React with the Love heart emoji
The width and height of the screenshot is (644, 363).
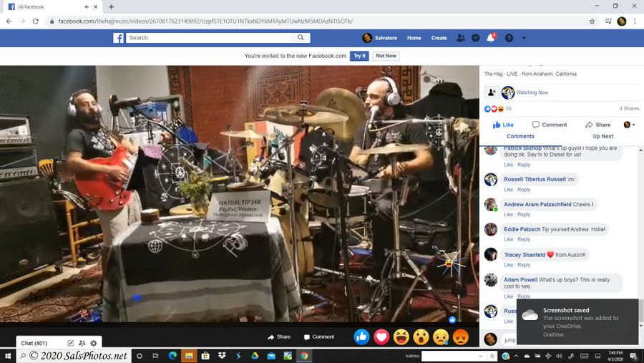381,337
